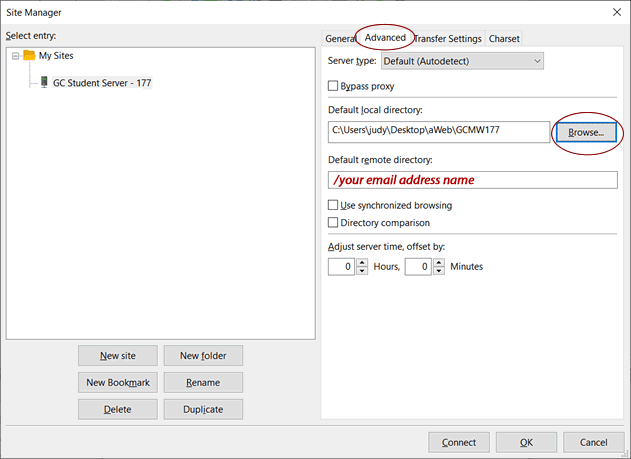This screenshot has height=459, width=631.
Task: Enable Directory comparison checkbox
Action: pos(334,222)
